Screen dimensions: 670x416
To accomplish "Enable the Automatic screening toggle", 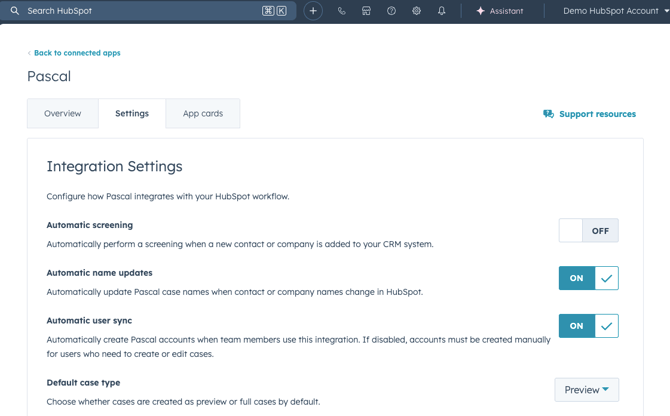I will (x=588, y=231).
